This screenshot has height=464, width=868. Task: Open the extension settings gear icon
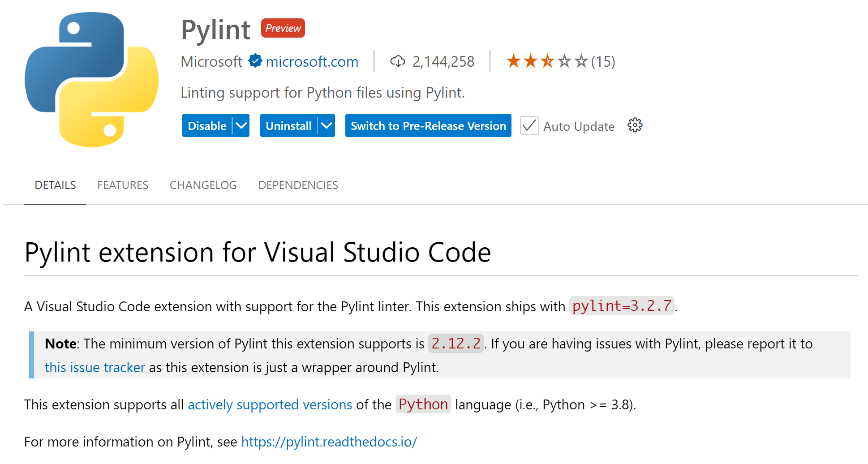tap(635, 125)
